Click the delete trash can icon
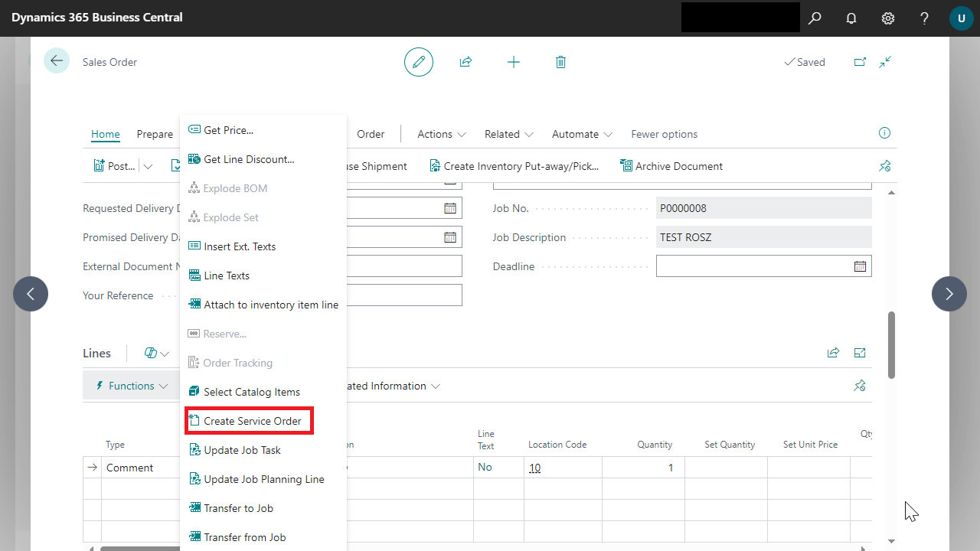The image size is (980, 551). 560,62
